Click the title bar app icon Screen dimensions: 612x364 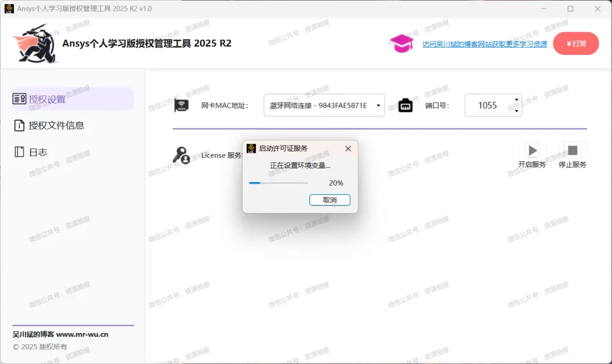coord(9,8)
